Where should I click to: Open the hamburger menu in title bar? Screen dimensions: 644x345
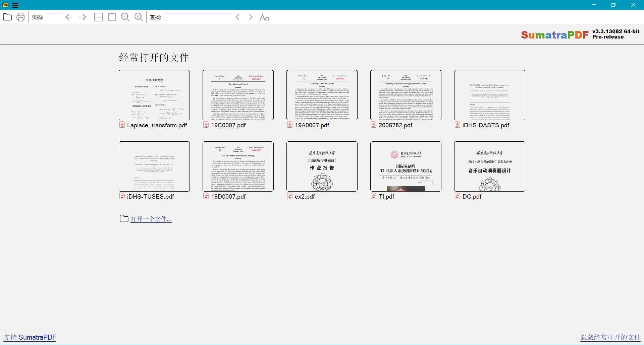[x=15, y=5]
